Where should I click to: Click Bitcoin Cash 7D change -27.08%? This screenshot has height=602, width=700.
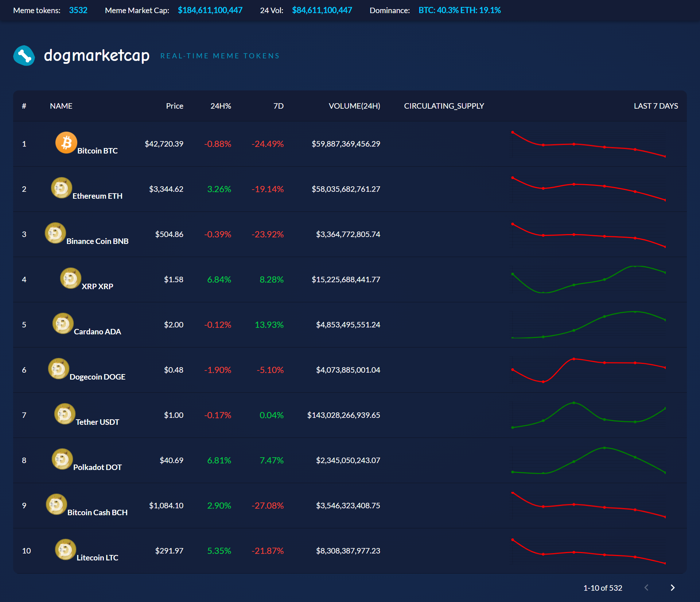tap(268, 506)
